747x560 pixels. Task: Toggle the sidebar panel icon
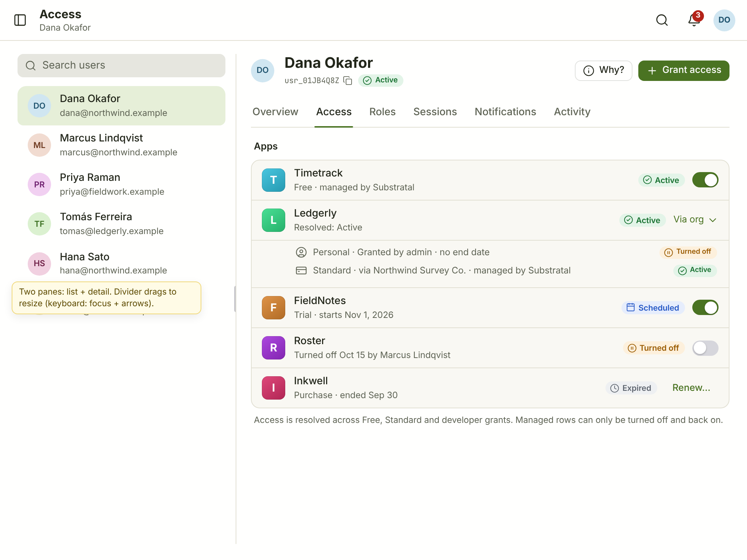(20, 20)
